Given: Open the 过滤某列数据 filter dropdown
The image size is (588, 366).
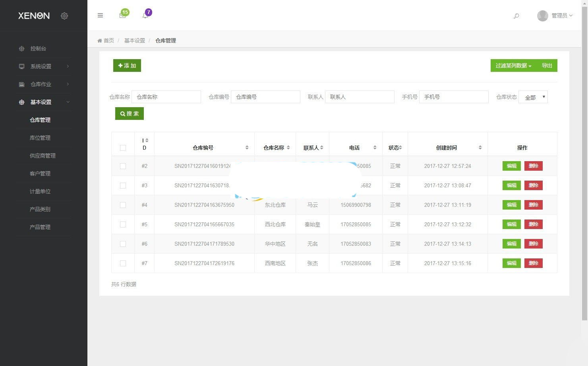Looking at the screenshot, I should coord(513,65).
